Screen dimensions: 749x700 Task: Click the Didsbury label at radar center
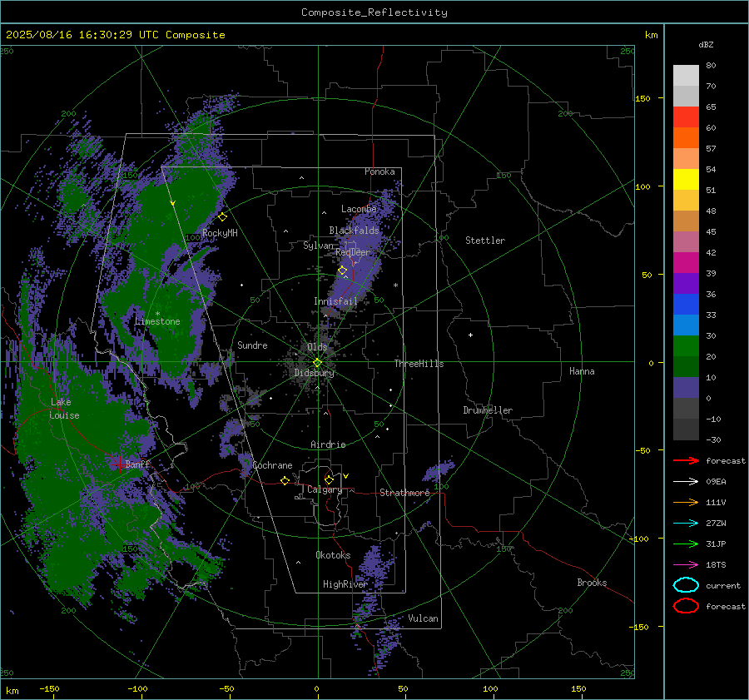click(314, 373)
